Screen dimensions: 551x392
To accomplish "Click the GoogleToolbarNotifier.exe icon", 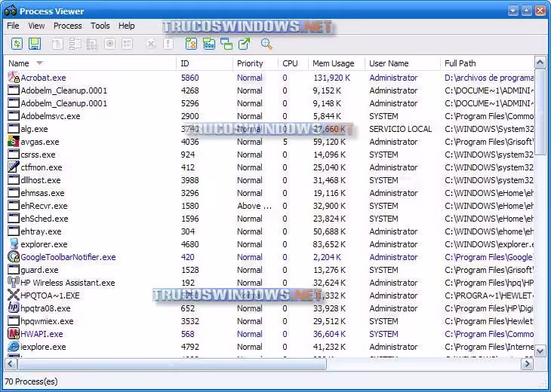I will click(14, 257).
